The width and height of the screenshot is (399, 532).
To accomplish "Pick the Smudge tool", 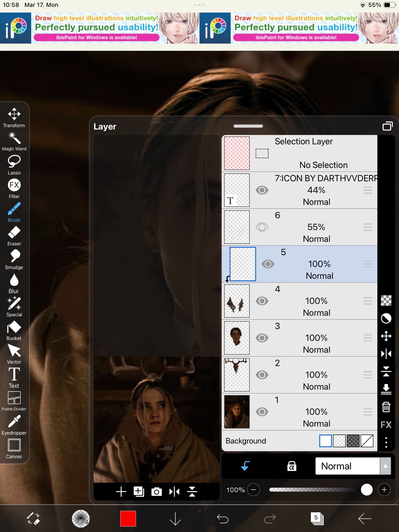I will (x=14, y=260).
